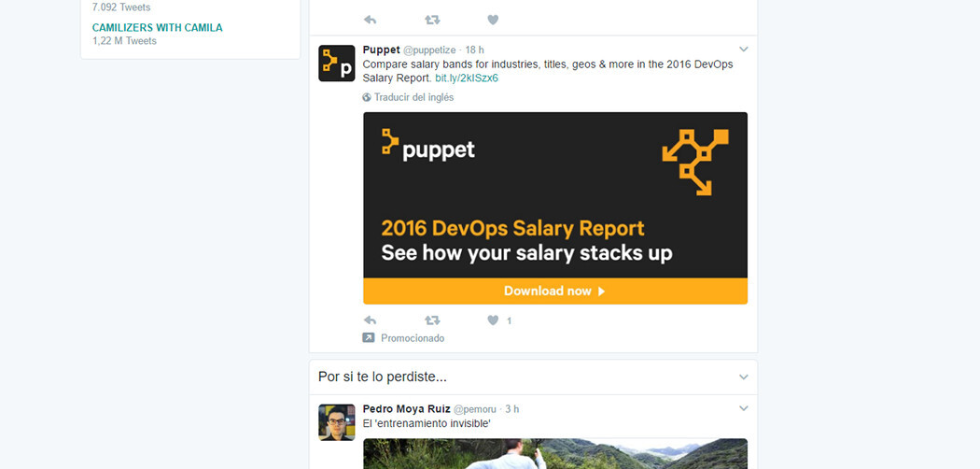Click the globe icon beside Traducir del inglés
980x469 pixels.
[x=367, y=97]
